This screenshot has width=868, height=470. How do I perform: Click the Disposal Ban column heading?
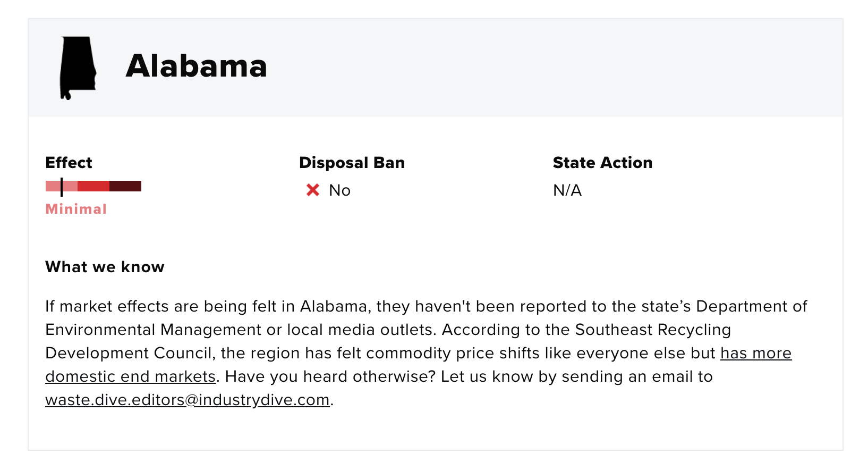click(x=352, y=163)
